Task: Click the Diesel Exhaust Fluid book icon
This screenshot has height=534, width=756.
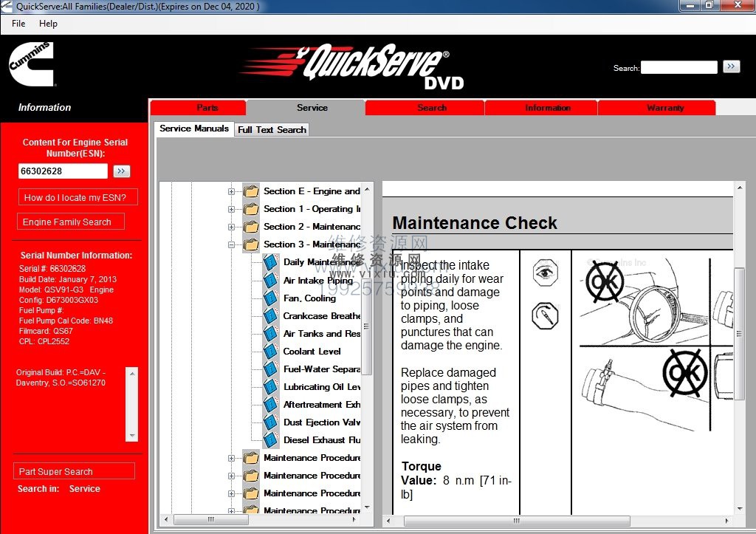Action: tap(270, 440)
